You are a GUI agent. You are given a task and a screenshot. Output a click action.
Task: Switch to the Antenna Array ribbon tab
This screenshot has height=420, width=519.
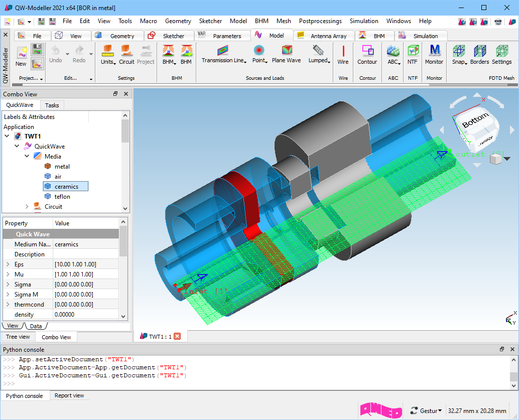pos(328,36)
